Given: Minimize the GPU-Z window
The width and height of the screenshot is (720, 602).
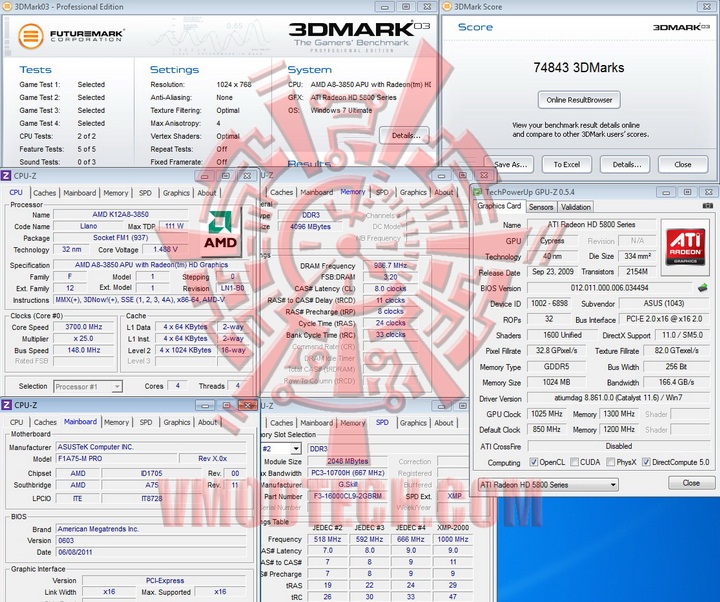Looking at the screenshot, I should coord(666,192).
